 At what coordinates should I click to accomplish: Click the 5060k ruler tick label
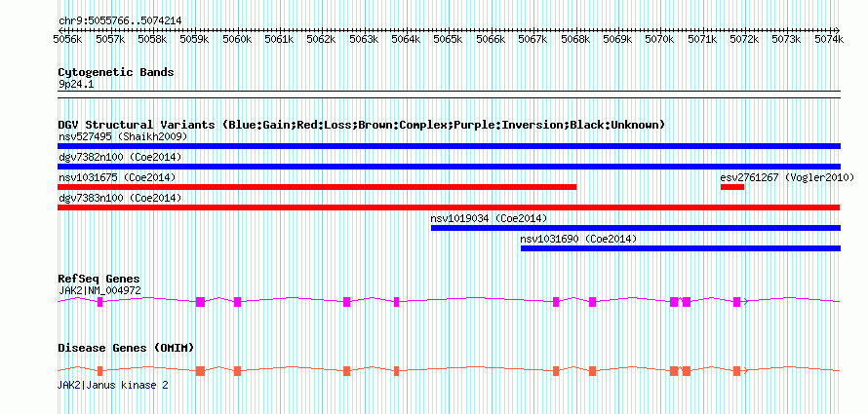pos(237,39)
